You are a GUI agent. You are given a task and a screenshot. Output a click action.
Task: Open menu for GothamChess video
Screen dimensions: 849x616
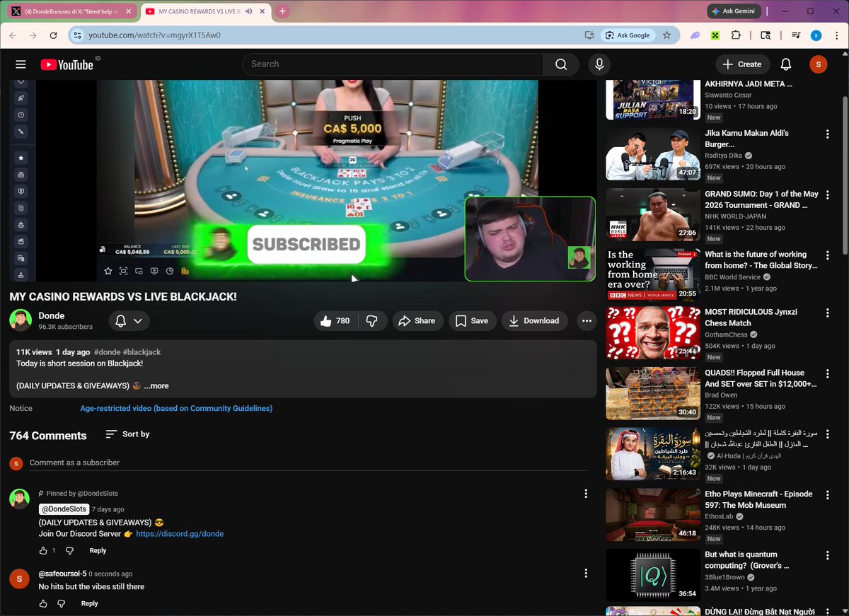[x=827, y=313]
